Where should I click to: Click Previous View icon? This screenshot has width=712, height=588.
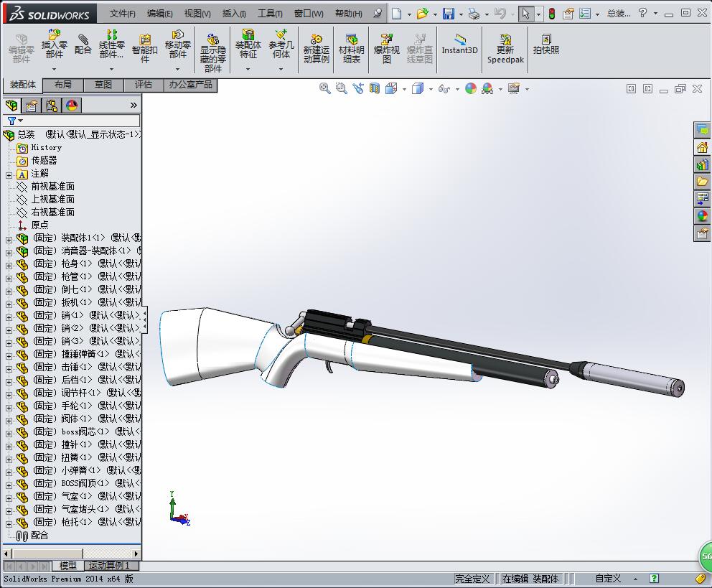(358, 88)
